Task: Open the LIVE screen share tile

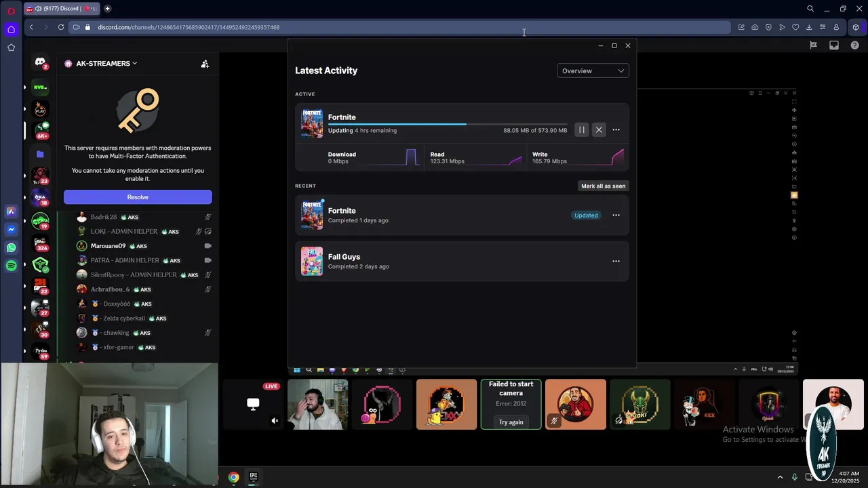Action: 253,404
